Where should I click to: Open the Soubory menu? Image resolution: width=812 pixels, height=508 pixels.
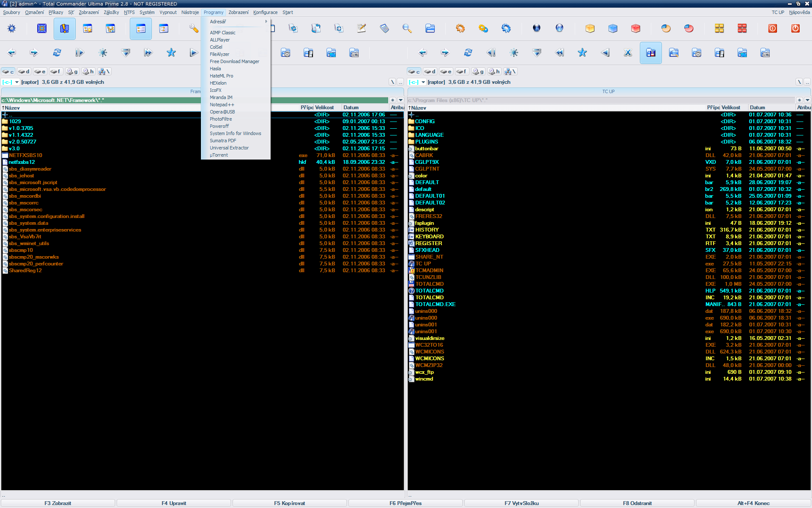tap(11, 12)
